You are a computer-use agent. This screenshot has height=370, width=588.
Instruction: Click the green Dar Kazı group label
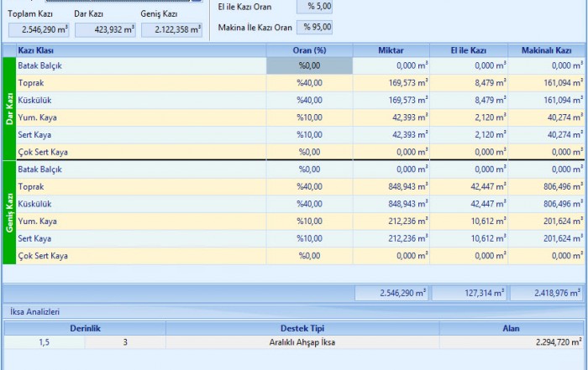[x=9, y=109]
